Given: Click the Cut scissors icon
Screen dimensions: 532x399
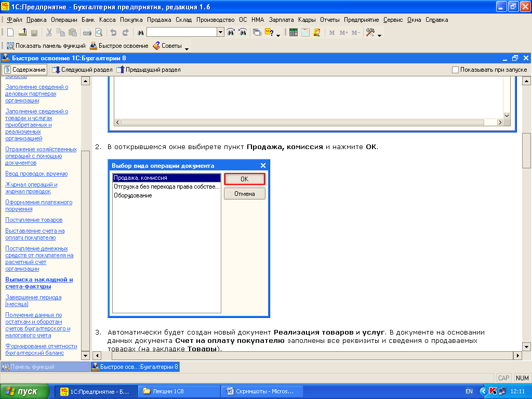Looking at the screenshot, I should click(x=49, y=33).
